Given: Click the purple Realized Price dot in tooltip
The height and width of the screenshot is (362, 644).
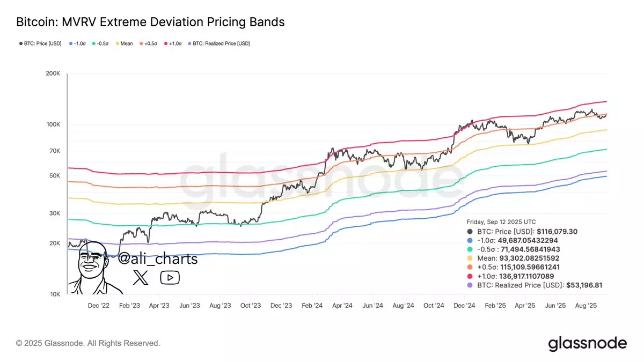Looking at the screenshot, I should pyautogui.click(x=470, y=285).
